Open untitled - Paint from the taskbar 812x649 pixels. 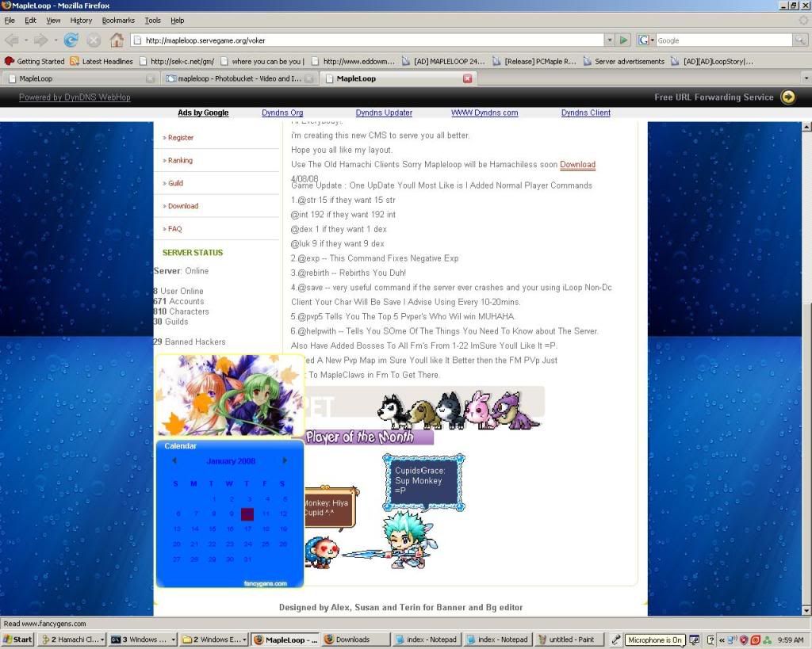coord(569,639)
